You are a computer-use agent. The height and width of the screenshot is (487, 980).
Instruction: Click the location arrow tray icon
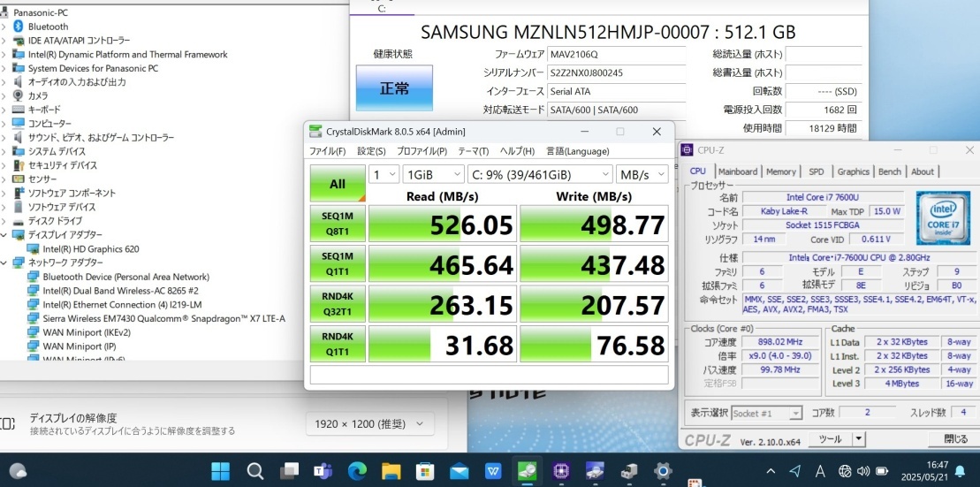[795, 471]
